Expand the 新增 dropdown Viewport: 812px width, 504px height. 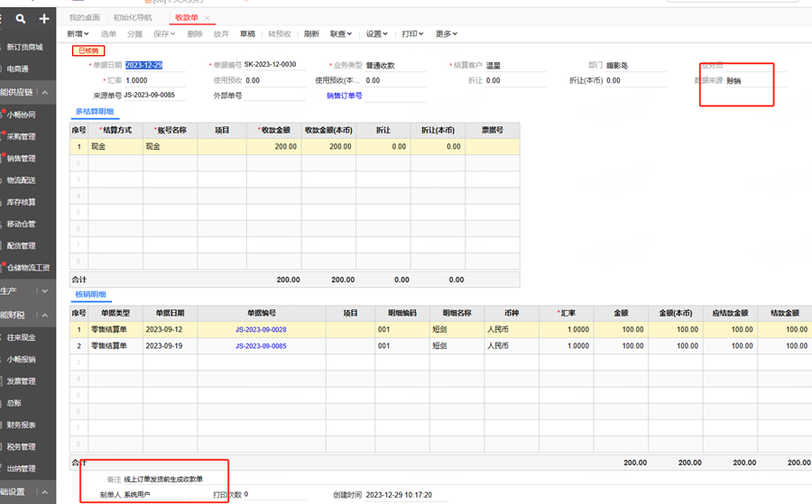[78, 34]
